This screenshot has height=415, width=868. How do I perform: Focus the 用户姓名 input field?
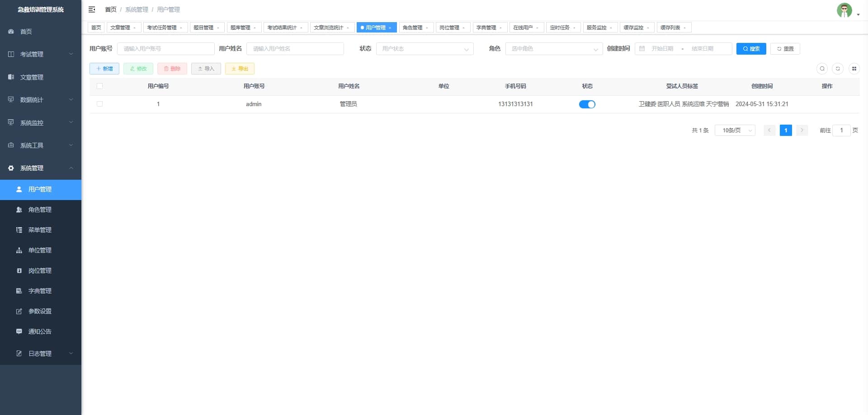295,49
